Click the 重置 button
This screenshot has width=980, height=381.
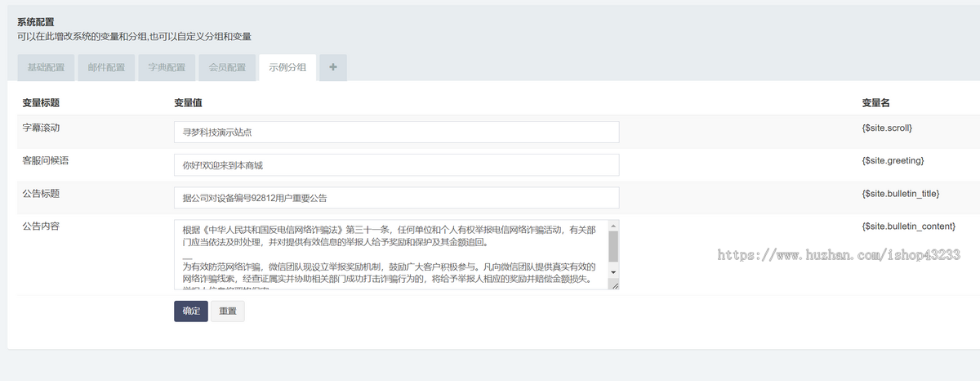tap(227, 312)
